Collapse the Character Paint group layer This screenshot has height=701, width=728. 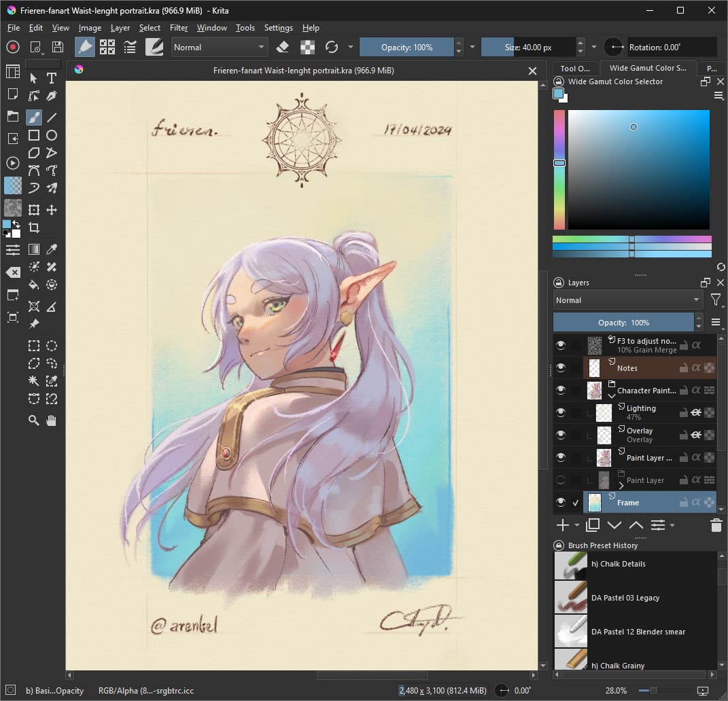[x=611, y=395]
